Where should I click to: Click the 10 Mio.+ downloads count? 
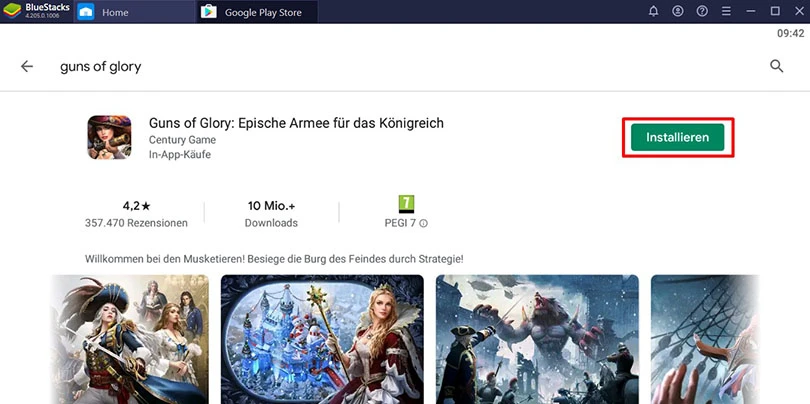[271, 206]
